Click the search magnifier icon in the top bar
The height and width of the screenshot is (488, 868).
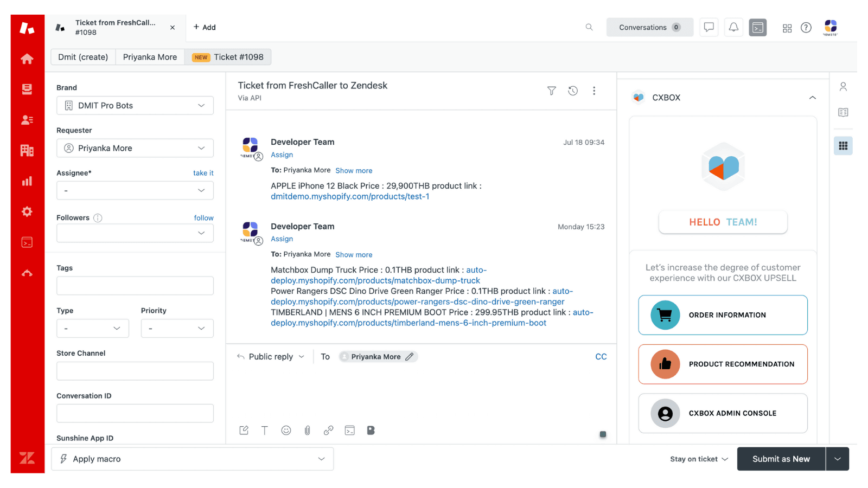(x=589, y=27)
